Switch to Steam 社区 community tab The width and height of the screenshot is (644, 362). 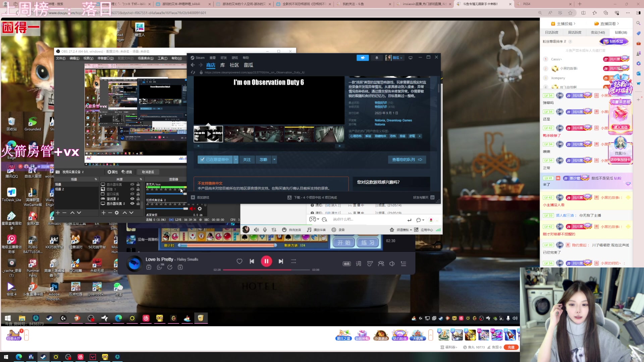[234, 65]
